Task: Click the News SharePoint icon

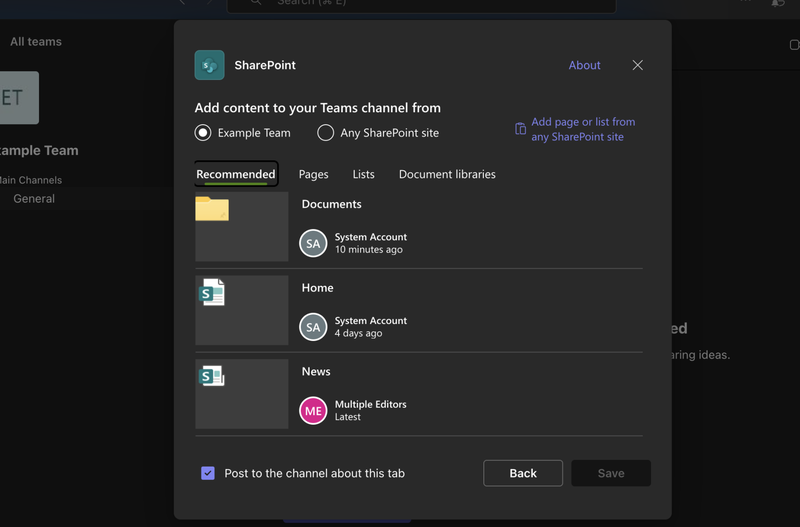Action: pos(212,376)
